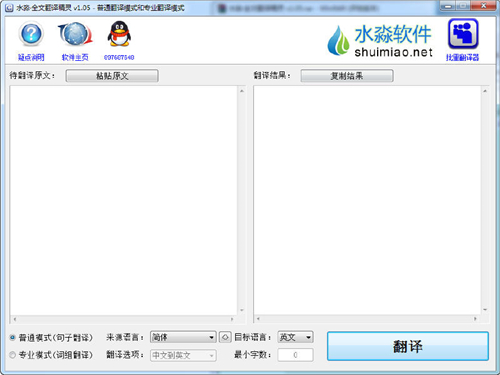
Task: Click the copy result button
Action: (x=347, y=76)
